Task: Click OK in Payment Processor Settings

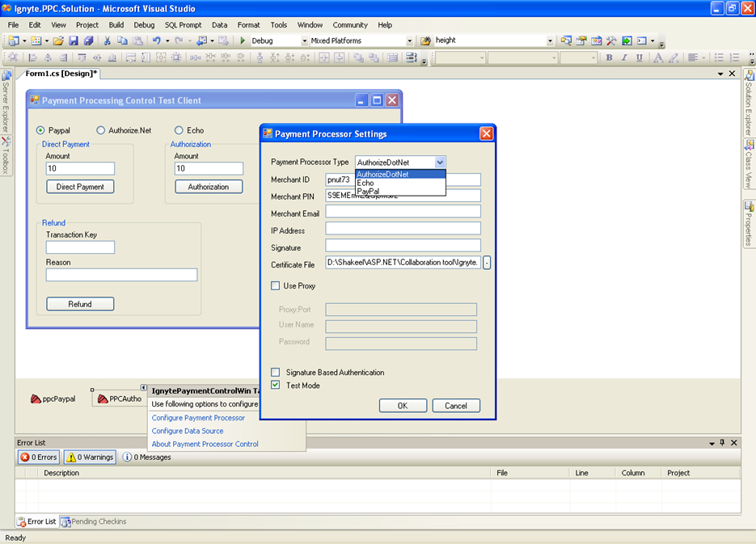Action: (x=403, y=406)
